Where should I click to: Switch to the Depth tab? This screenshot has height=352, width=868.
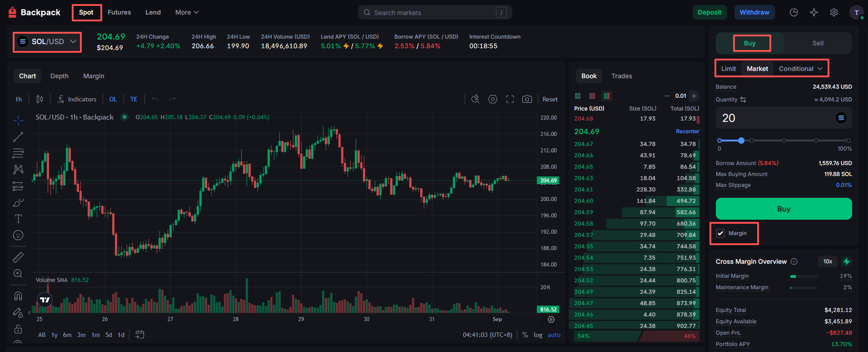[60, 76]
